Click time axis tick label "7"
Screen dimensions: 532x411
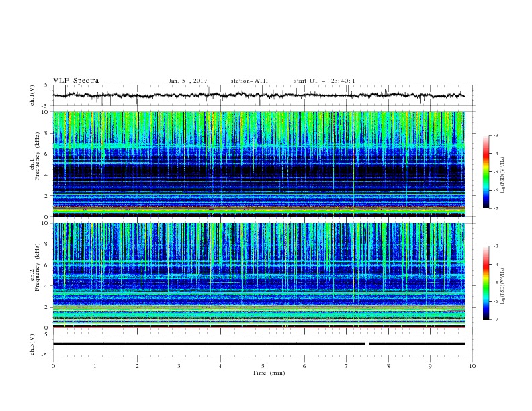pyautogui.click(x=347, y=366)
